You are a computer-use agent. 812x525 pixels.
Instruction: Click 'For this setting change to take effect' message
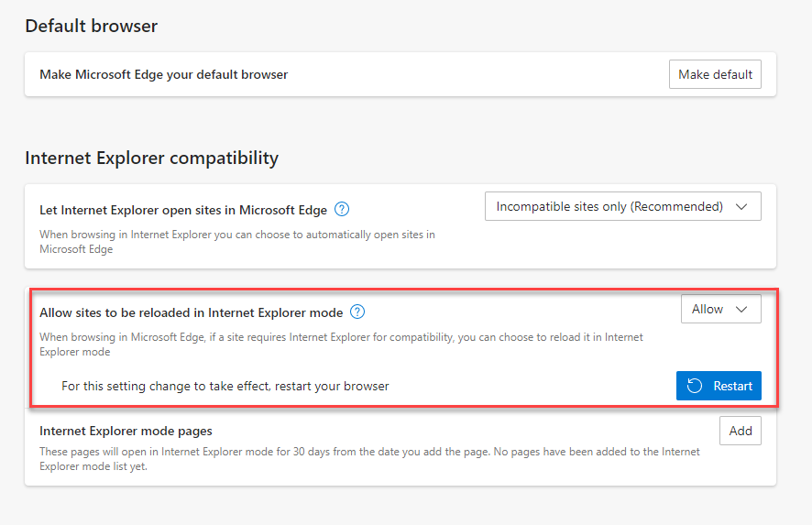point(225,387)
